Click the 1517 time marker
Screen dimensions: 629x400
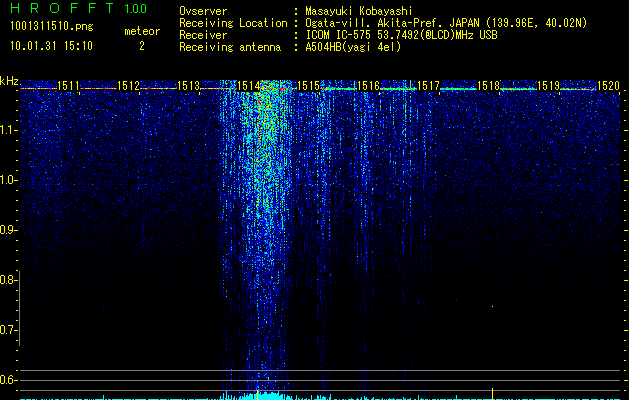click(x=428, y=86)
